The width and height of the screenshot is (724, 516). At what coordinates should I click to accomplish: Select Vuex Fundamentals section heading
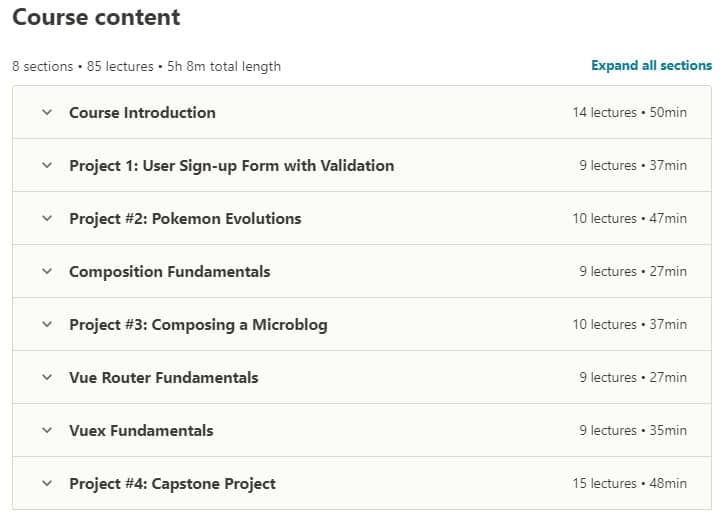point(141,431)
